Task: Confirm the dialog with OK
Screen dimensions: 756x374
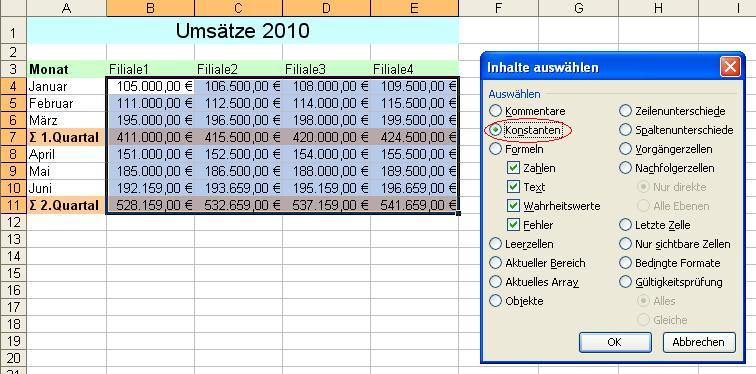Action: tap(614, 342)
